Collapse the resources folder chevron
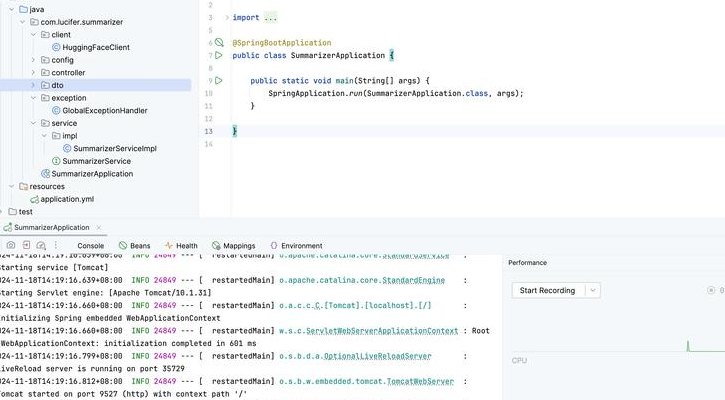The width and height of the screenshot is (725, 400). pyautogui.click(x=12, y=186)
